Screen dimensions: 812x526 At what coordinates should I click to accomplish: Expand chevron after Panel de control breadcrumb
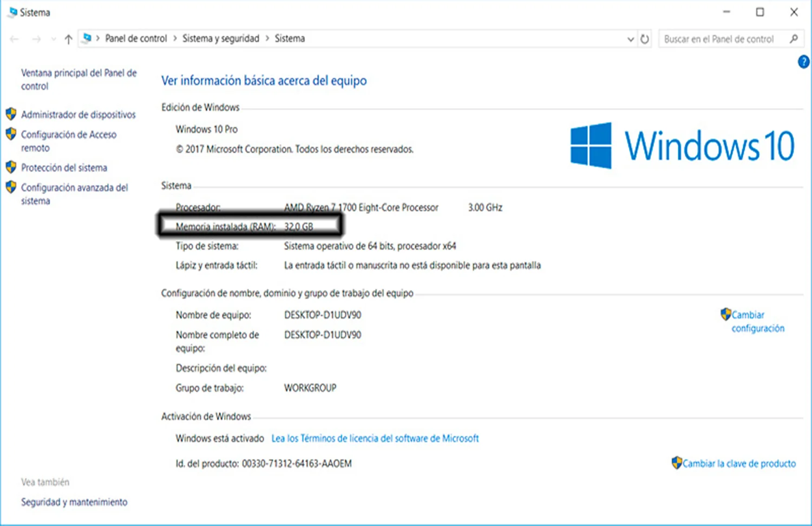pyautogui.click(x=175, y=38)
